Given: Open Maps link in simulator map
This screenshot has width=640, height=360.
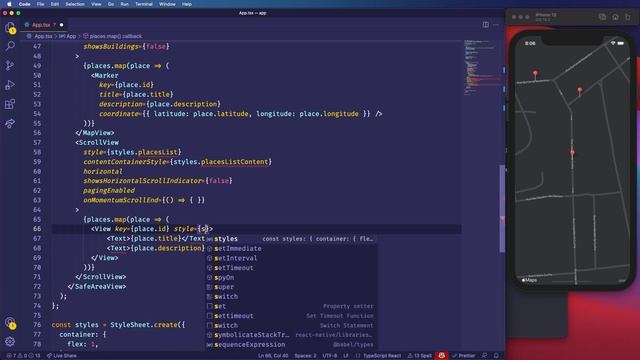Looking at the screenshot, I should (530, 280).
